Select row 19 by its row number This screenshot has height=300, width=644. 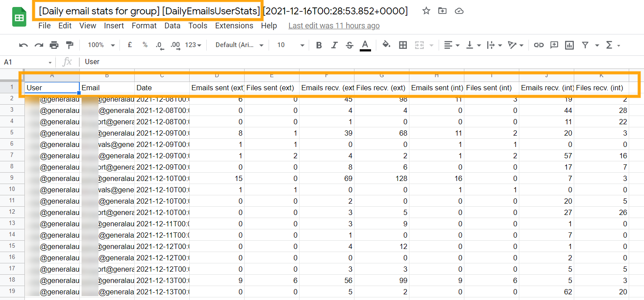pos(12,292)
